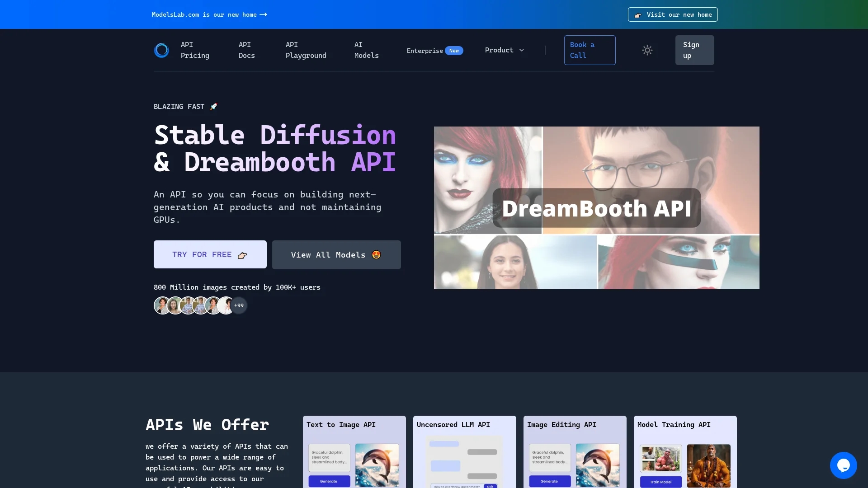Click the Sign up button
The width and height of the screenshot is (868, 488).
tap(694, 50)
